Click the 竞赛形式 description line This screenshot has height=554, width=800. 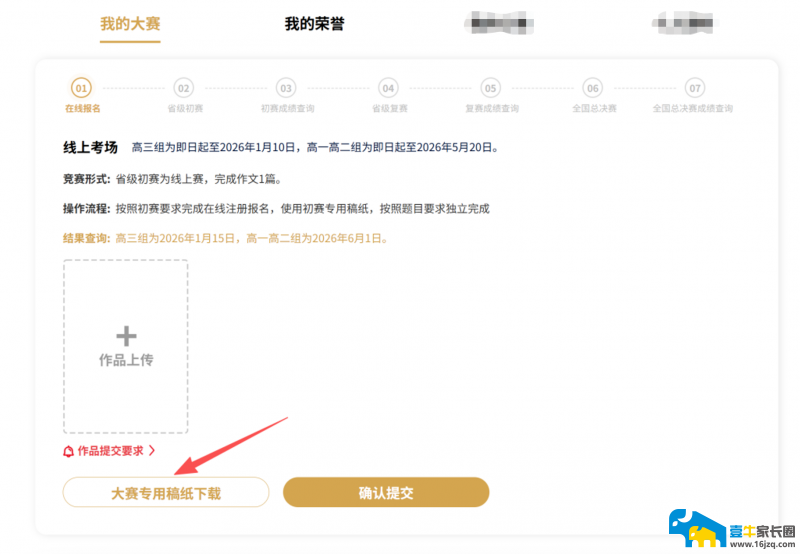coord(172,179)
